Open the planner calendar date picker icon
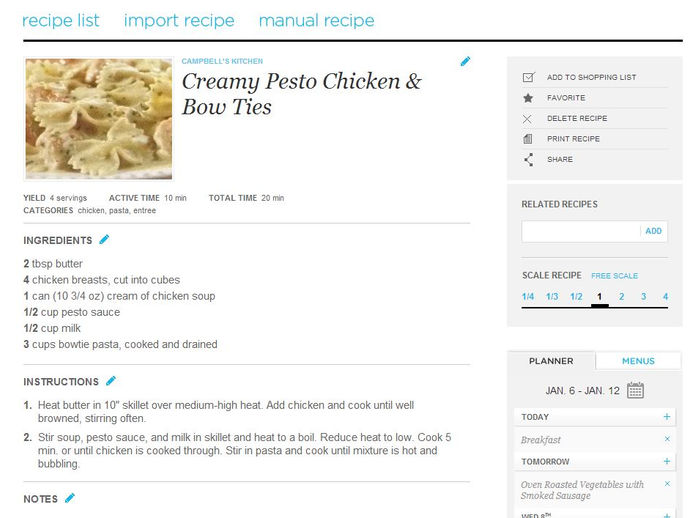This screenshot has width=690, height=518. (x=635, y=390)
